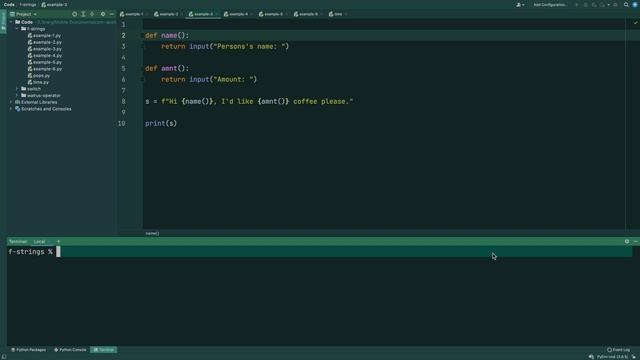This screenshot has height=360, width=640.
Task: Open Python Packages tool window
Action: click(x=28, y=350)
